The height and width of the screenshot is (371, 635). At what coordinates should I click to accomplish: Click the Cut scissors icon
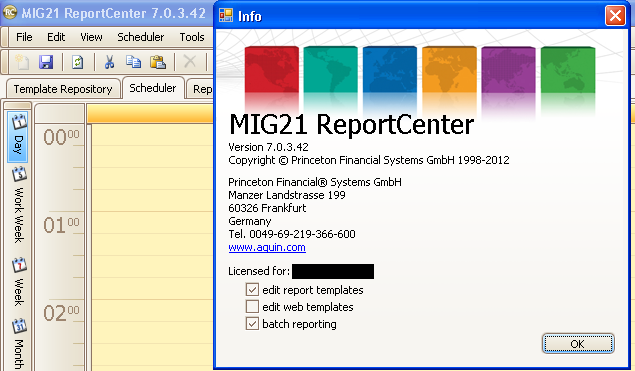109,62
